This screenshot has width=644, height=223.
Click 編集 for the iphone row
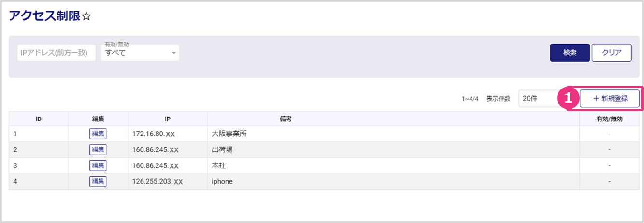[x=98, y=182]
